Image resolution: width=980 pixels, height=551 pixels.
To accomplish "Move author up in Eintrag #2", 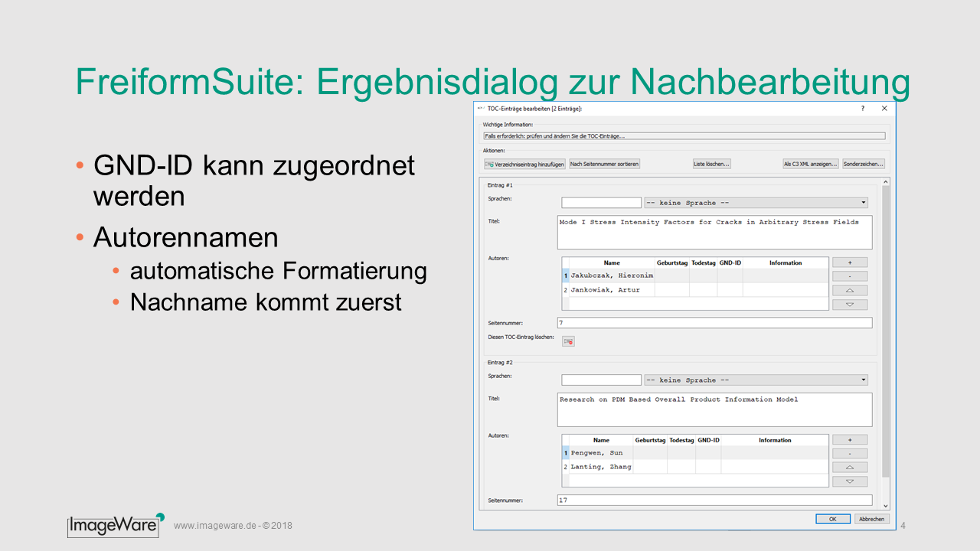I will (x=850, y=468).
